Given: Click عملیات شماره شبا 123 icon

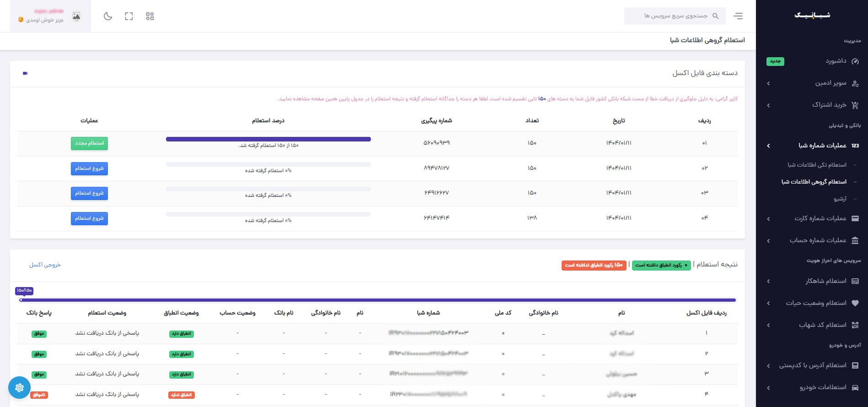Looking at the screenshot, I should (x=855, y=146).
